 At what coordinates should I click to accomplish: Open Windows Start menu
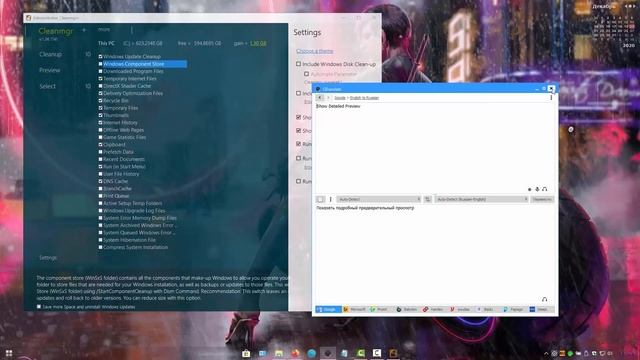click(x=9, y=353)
